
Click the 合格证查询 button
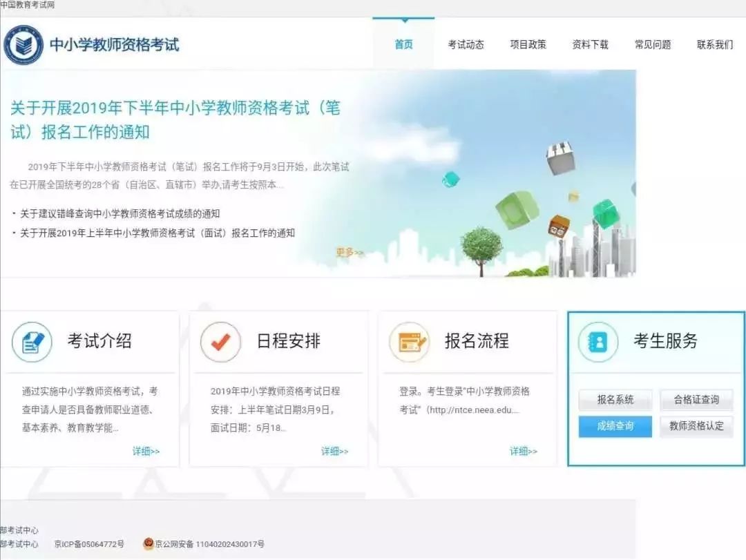tap(696, 400)
